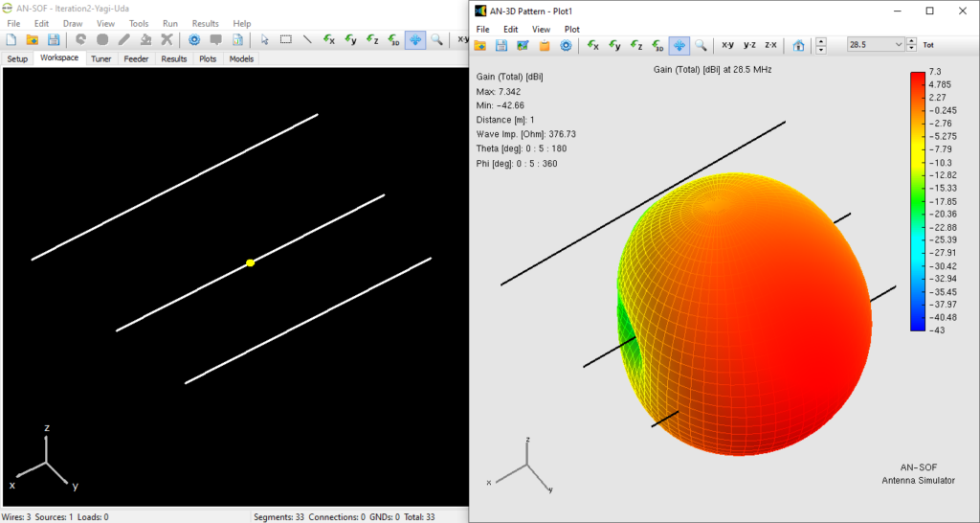Open Edit menu in AN-SOF window
Viewport: 980px width, 523px height.
pyautogui.click(x=41, y=24)
